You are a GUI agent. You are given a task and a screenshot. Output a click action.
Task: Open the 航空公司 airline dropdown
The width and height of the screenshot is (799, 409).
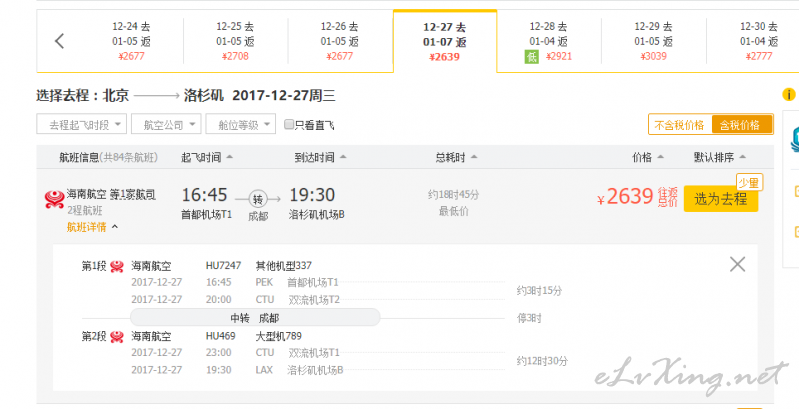point(166,124)
